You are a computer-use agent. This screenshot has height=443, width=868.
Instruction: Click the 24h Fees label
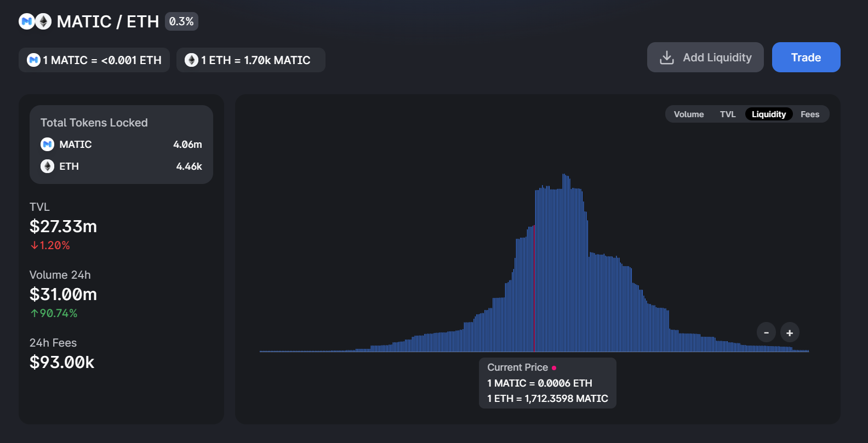(x=53, y=343)
